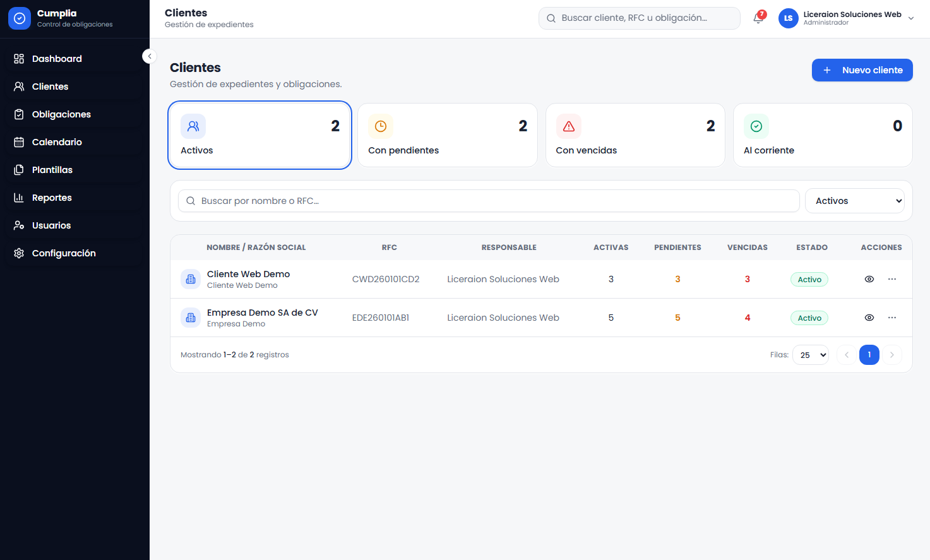
Task: Open more actions for Cliente Web Demo
Action: coord(892,279)
